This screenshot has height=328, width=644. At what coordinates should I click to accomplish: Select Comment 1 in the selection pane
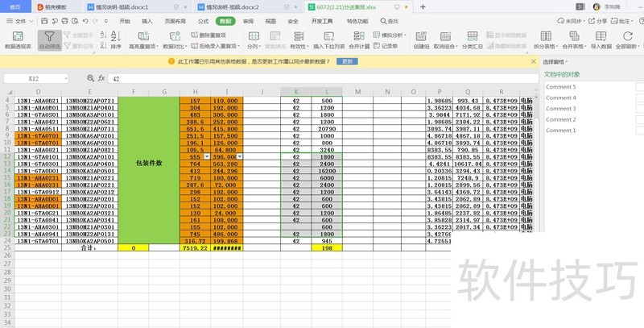pyautogui.click(x=560, y=131)
